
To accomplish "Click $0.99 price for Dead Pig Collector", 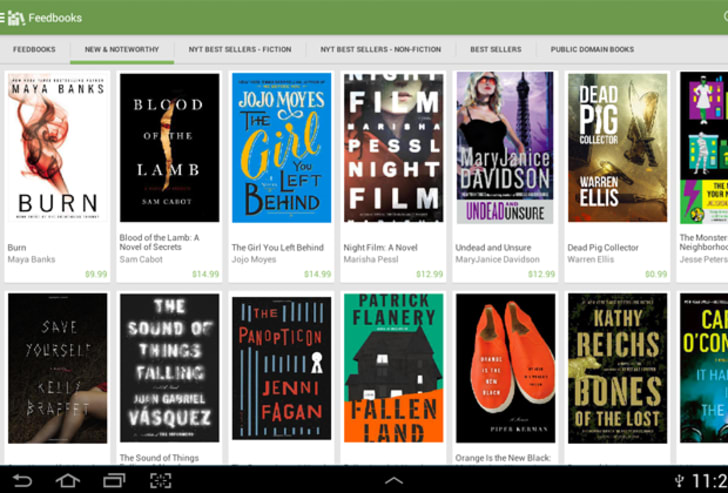I will point(656,274).
